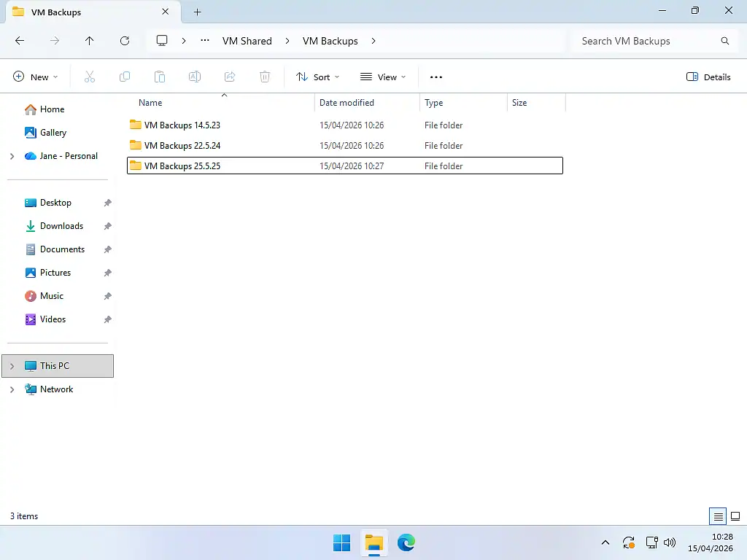Open Microsoft Edge from the taskbar
The width and height of the screenshot is (747, 560).
pyautogui.click(x=407, y=542)
